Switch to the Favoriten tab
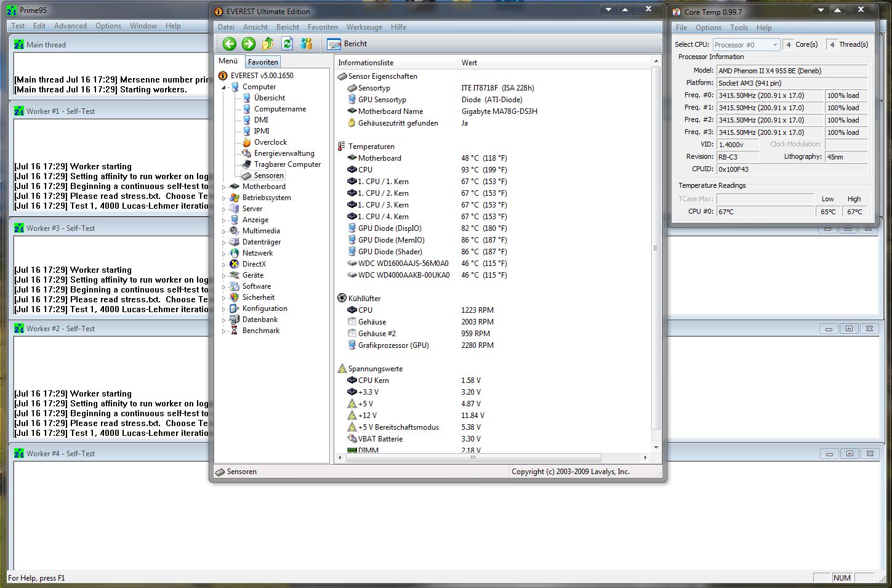This screenshot has height=588, width=892. (263, 62)
